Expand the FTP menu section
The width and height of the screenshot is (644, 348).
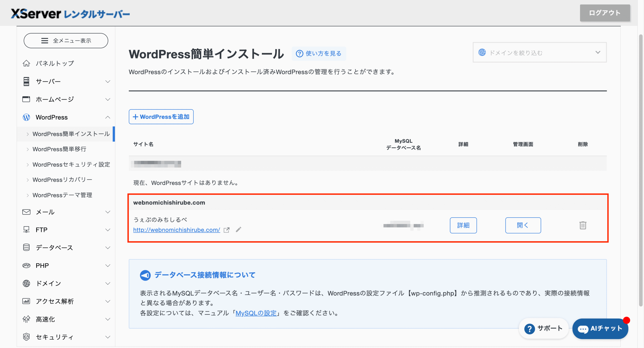click(x=108, y=230)
